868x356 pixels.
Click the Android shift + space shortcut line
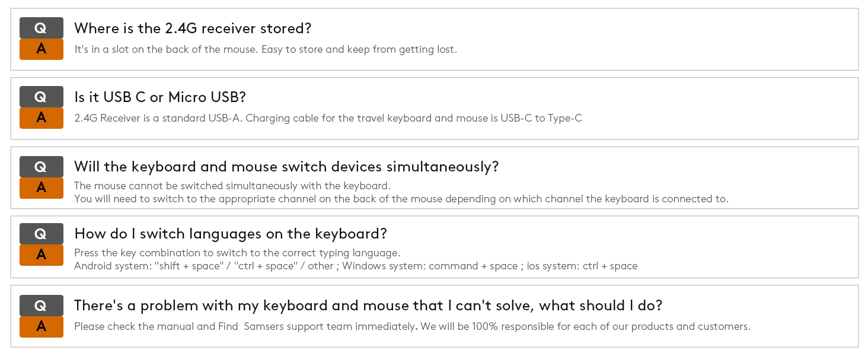[356, 266]
